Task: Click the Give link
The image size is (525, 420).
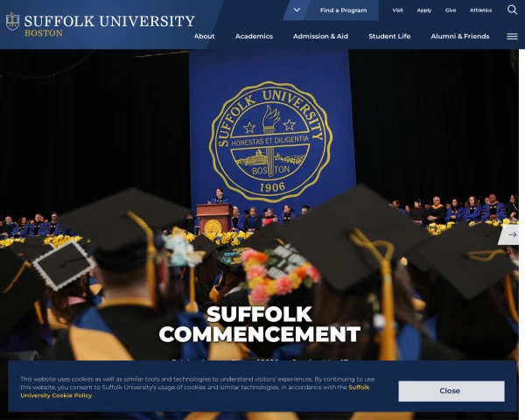Action: tap(451, 10)
